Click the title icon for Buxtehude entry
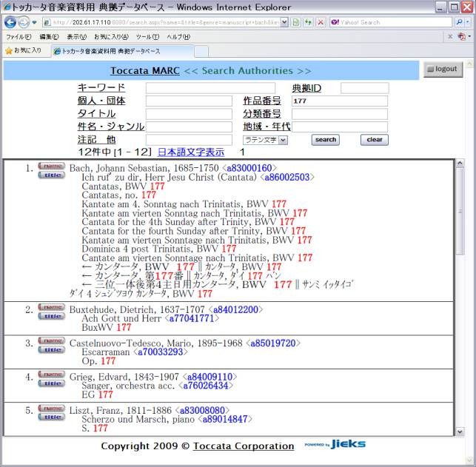Screen dimensions: 476x467 coord(52,316)
